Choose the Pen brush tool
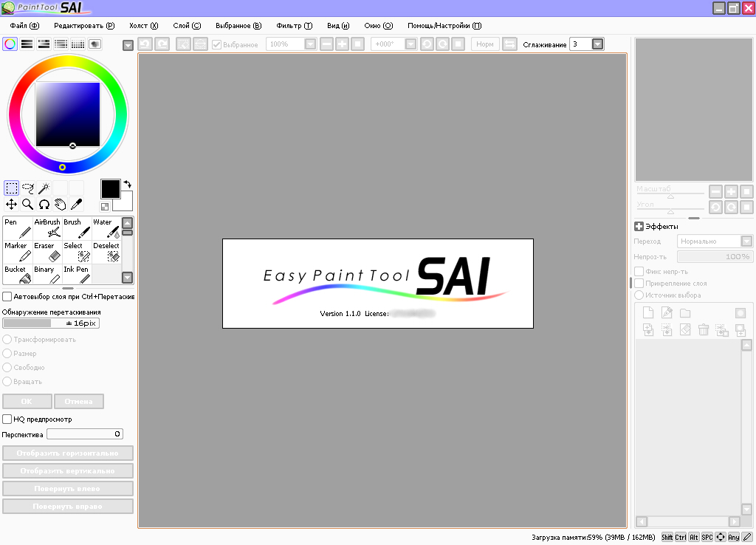This screenshot has width=756, height=545. pos(18,228)
